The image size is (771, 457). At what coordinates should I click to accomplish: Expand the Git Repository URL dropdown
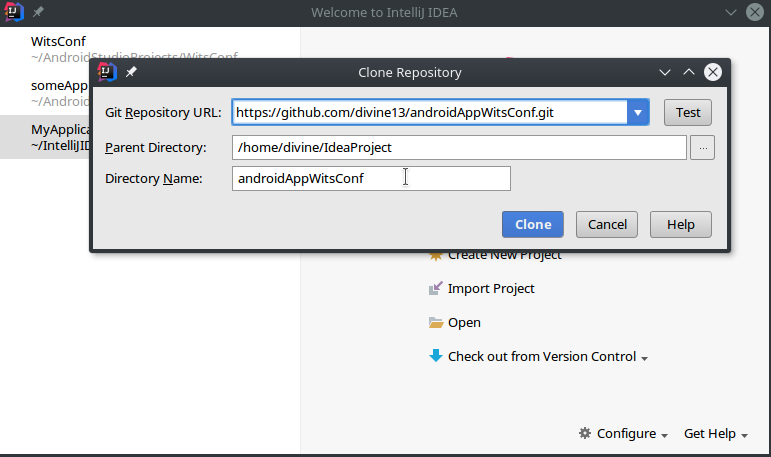point(638,113)
